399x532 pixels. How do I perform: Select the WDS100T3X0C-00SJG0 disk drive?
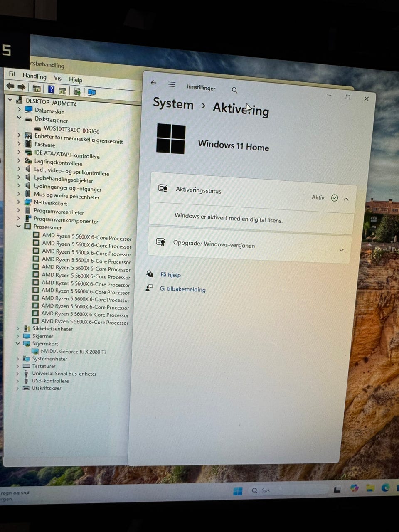[x=71, y=129]
